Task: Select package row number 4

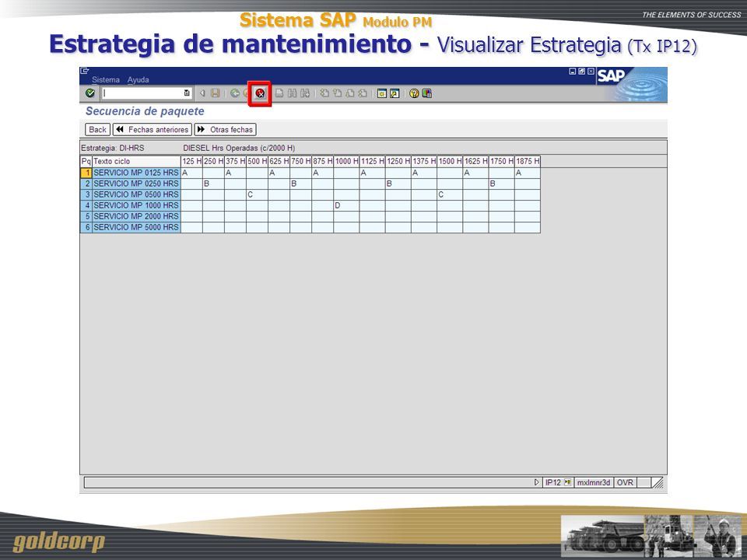Action: pyautogui.click(x=86, y=205)
